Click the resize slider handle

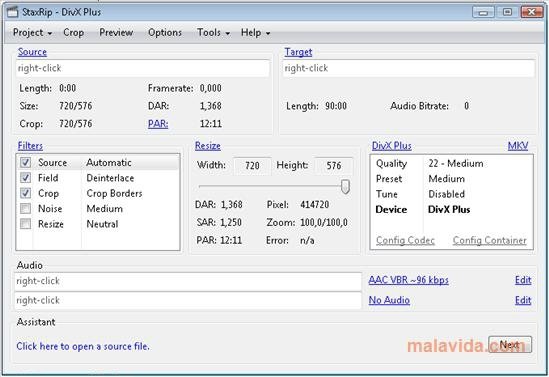pos(345,187)
